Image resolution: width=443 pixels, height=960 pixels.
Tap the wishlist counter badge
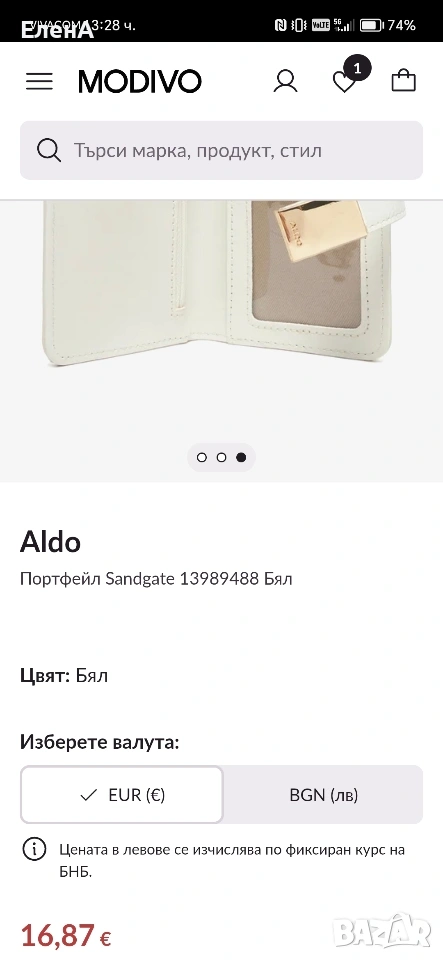[x=357, y=67]
